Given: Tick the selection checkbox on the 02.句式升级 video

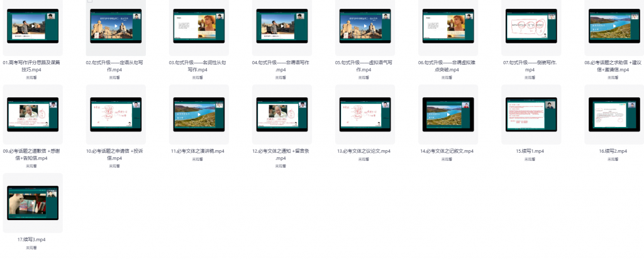Looking at the screenshot, I should (90, 1).
